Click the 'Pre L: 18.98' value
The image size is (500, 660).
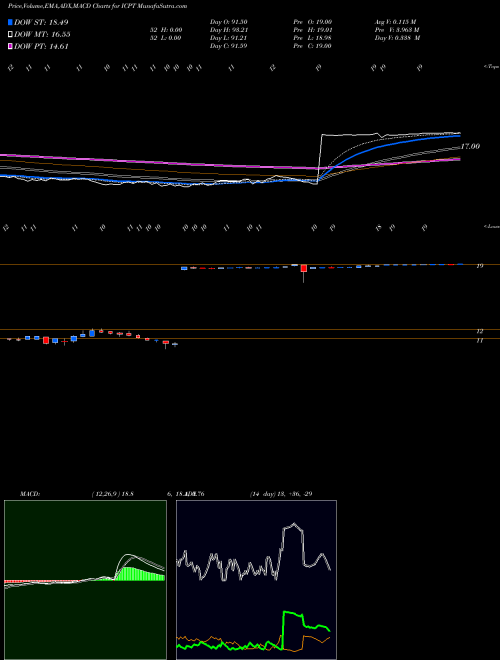click(313, 38)
